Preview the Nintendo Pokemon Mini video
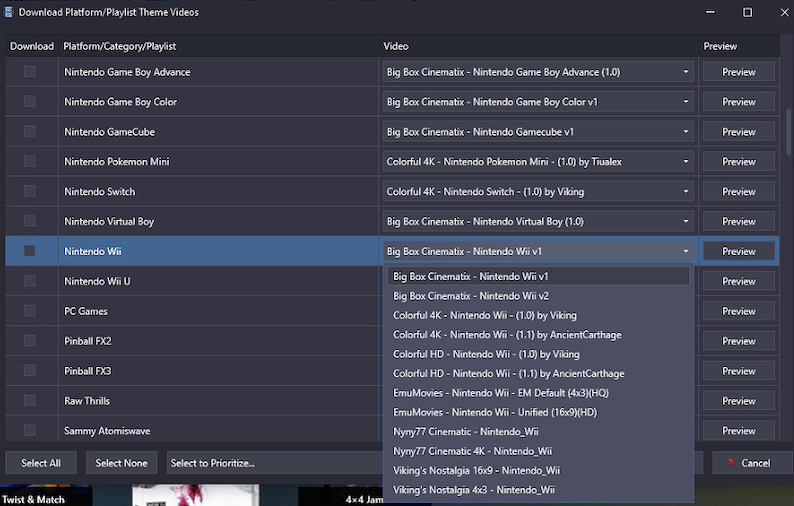 [739, 162]
